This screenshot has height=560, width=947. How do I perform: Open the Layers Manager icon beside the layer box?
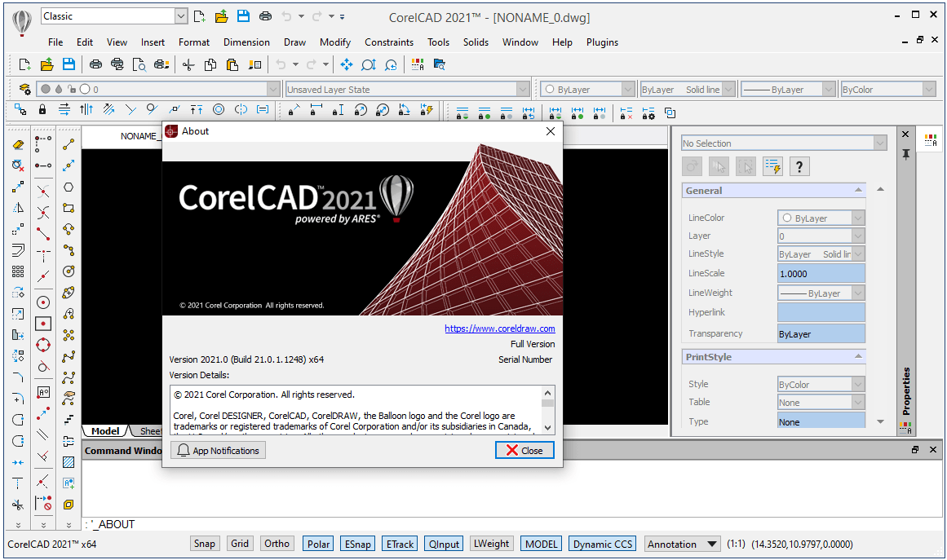(24, 89)
